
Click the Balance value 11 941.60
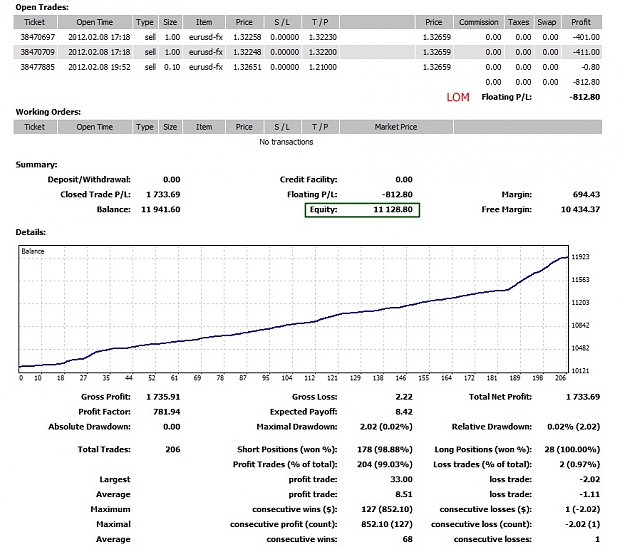161,209
